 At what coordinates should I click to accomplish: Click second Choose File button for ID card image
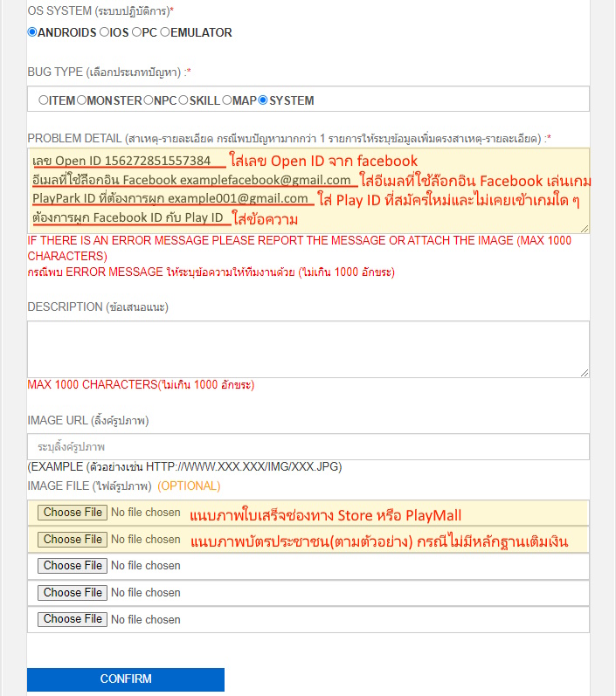[x=73, y=540]
